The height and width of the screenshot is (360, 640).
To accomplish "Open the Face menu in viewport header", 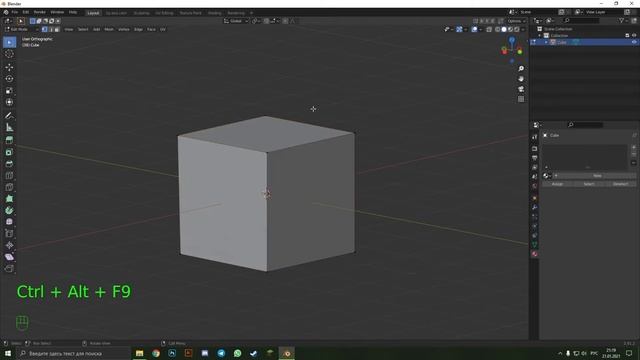I will tap(151, 29).
